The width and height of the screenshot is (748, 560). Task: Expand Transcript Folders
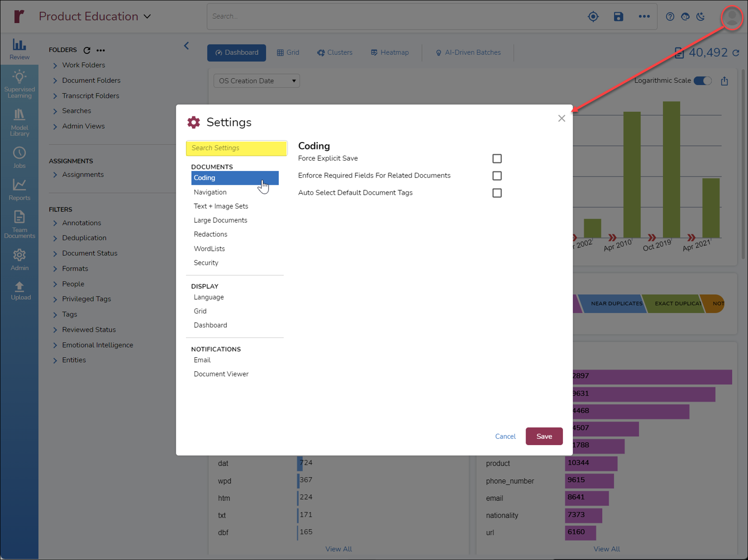click(55, 96)
